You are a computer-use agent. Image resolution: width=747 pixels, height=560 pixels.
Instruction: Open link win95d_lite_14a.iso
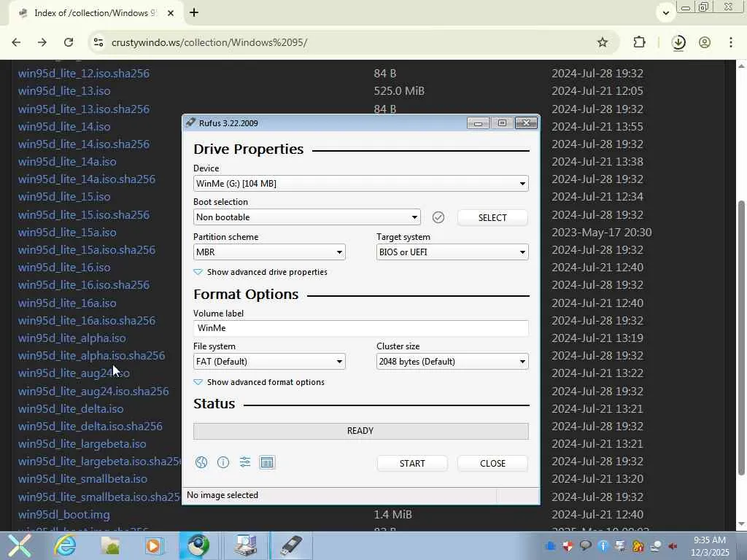(x=67, y=162)
